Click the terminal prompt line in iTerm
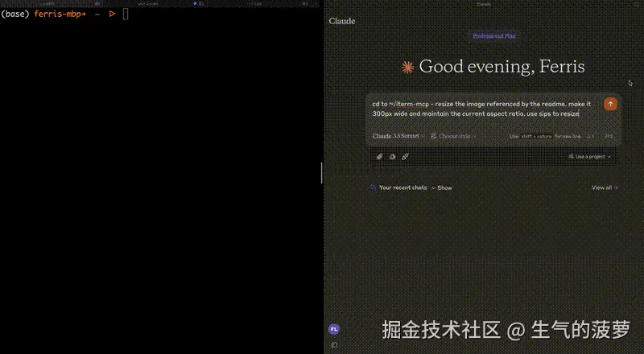Viewport: 644px width, 354px height. pos(65,14)
